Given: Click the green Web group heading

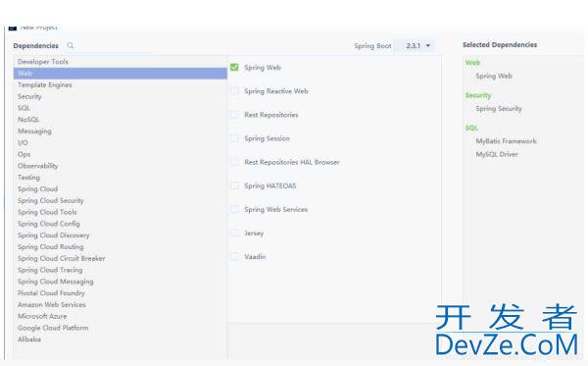Looking at the screenshot, I should 473,63.
